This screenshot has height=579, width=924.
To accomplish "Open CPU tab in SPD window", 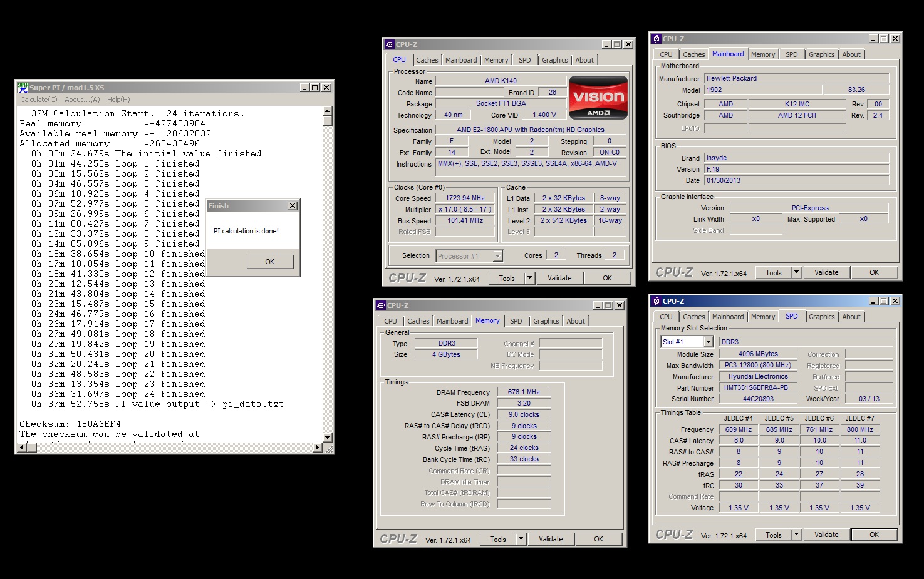I will [x=666, y=317].
